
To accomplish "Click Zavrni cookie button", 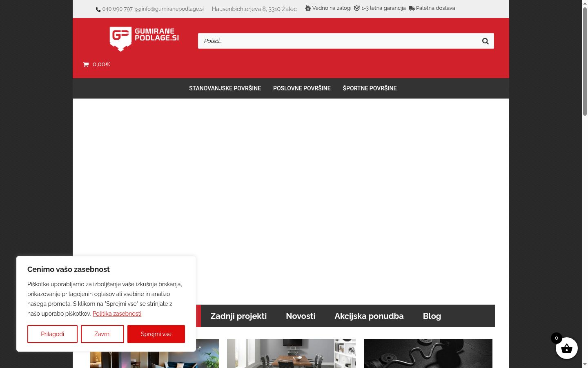I will click(102, 334).
